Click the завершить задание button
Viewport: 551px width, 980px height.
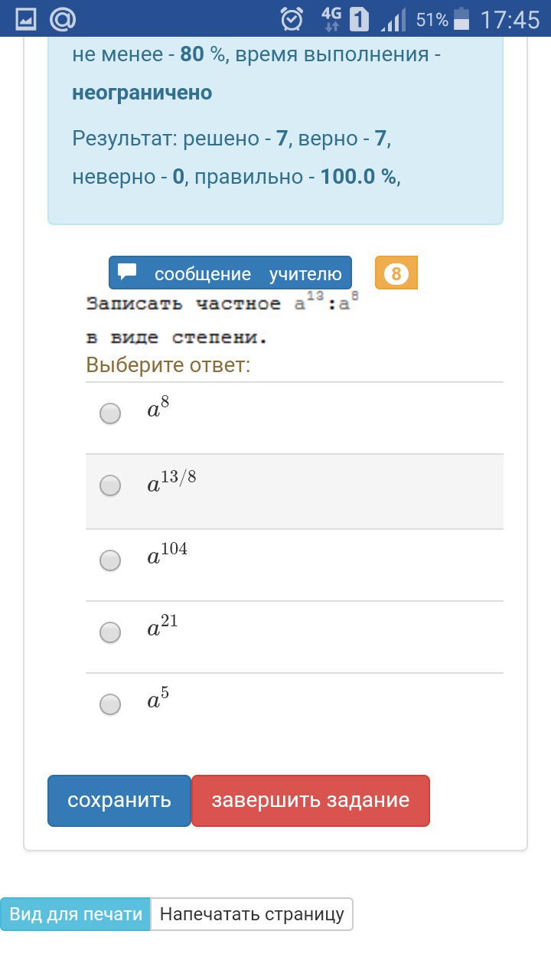[x=311, y=800]
